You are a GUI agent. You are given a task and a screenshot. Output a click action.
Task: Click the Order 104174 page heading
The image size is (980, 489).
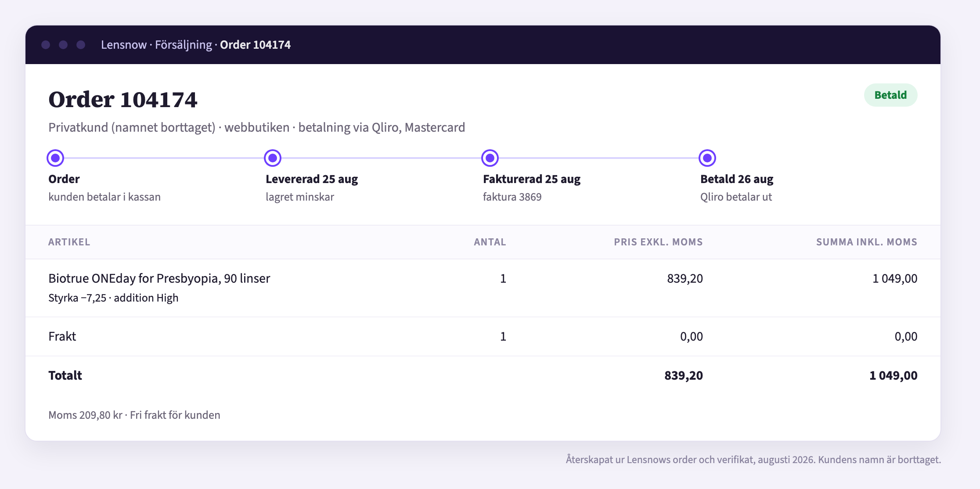click(123, 100)
